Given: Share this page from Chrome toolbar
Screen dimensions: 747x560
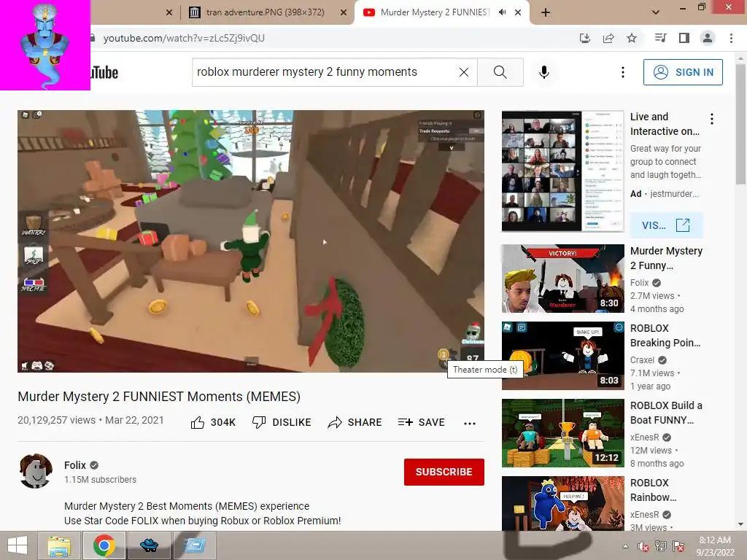Looking at the screenshot, I should coord(608,38).
